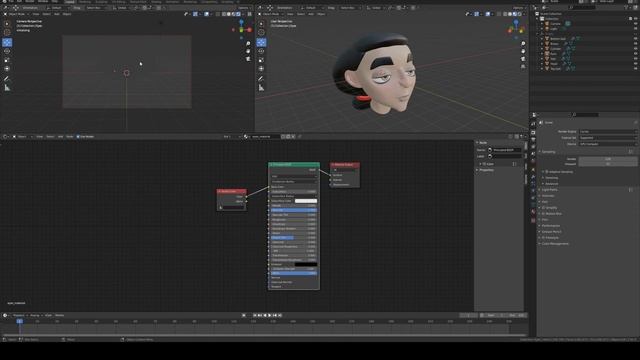Click the Play button in the timeline
This screenshot has width=640, height=360.
click(269, 315)
